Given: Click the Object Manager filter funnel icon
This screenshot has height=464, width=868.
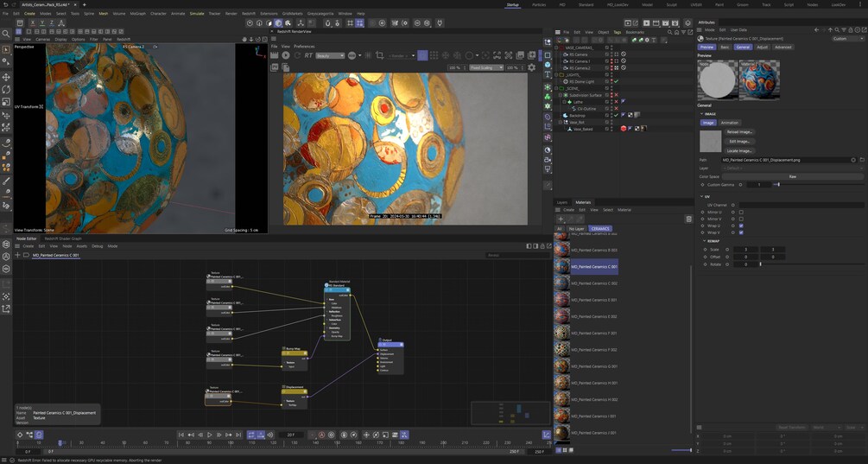Looking at the screenshot, I should (x=683, y=32).
